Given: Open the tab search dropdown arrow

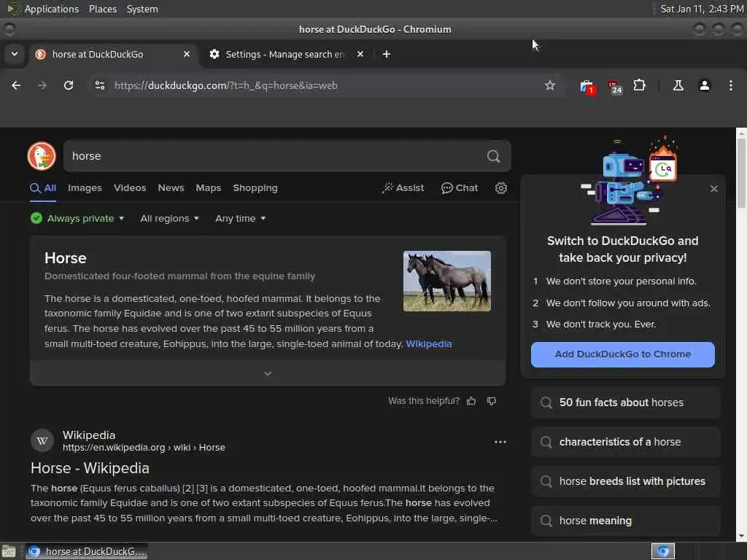Looking at the screenshot, I should pos(15,54).
